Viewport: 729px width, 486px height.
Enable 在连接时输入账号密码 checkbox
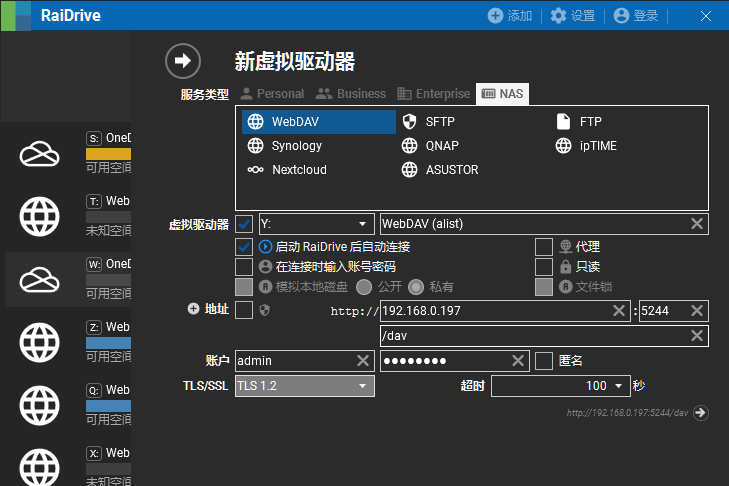pyautogui.click(x=244, y=267)
